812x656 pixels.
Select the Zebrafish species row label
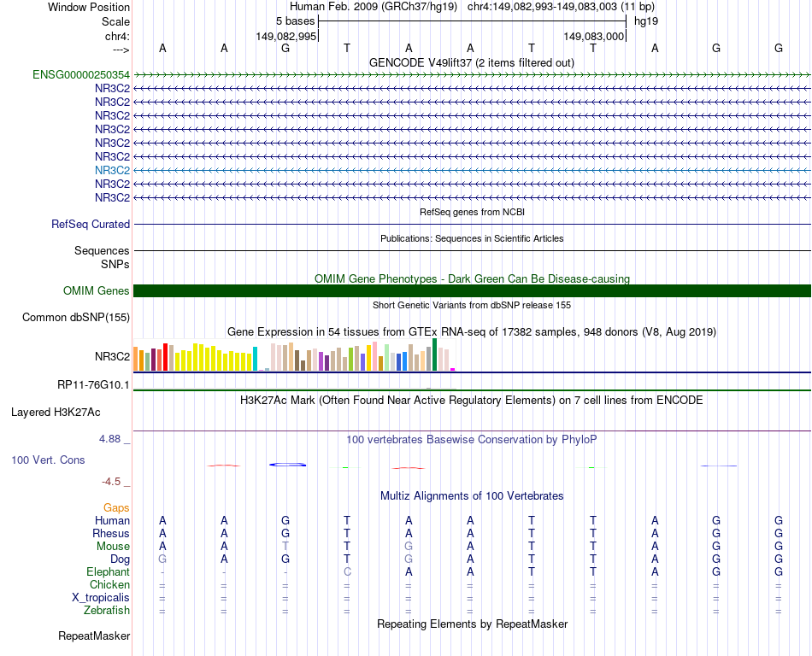point(107,610)
